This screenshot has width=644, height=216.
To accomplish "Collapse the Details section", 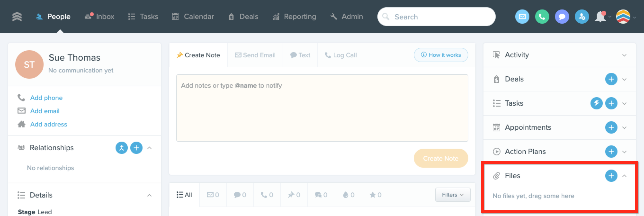I will click(149, 195).
